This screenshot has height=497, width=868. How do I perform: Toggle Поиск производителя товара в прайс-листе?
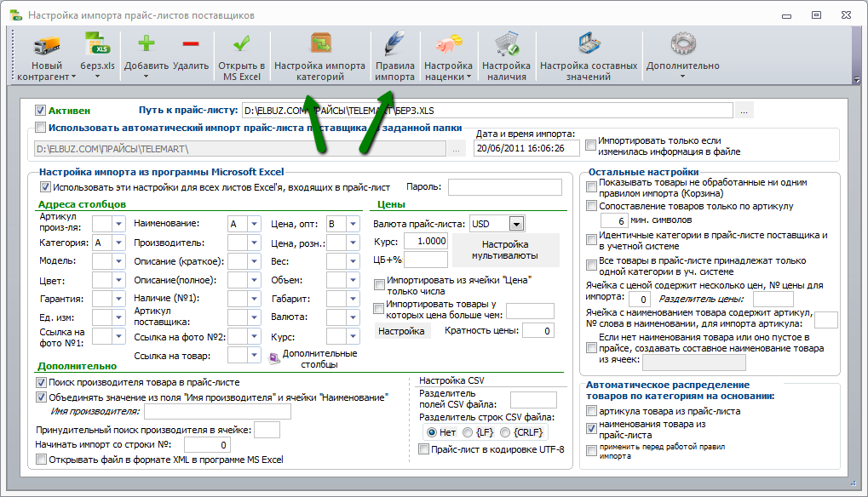coord(41,382)
